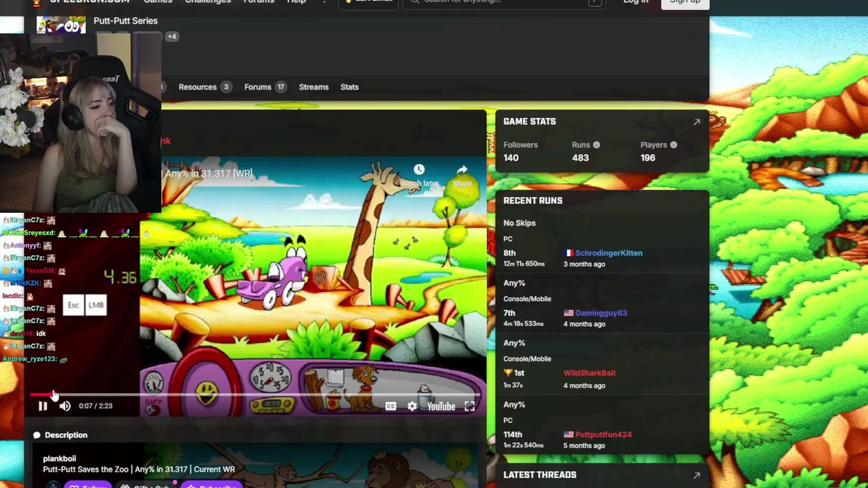The width and height of the screenshot is (868, 488).
Task: Expand Latest Threads panel arrow
Action: [x=696, y=475]
